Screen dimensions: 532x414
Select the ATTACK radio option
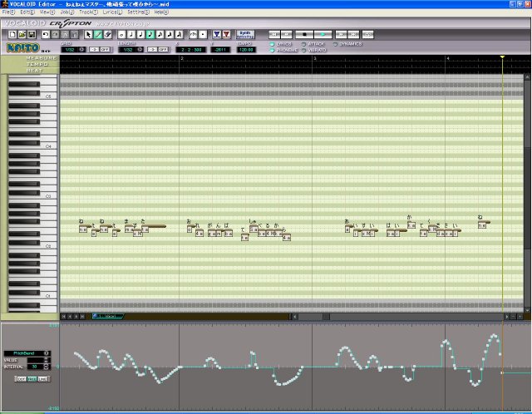click(303, 44)
